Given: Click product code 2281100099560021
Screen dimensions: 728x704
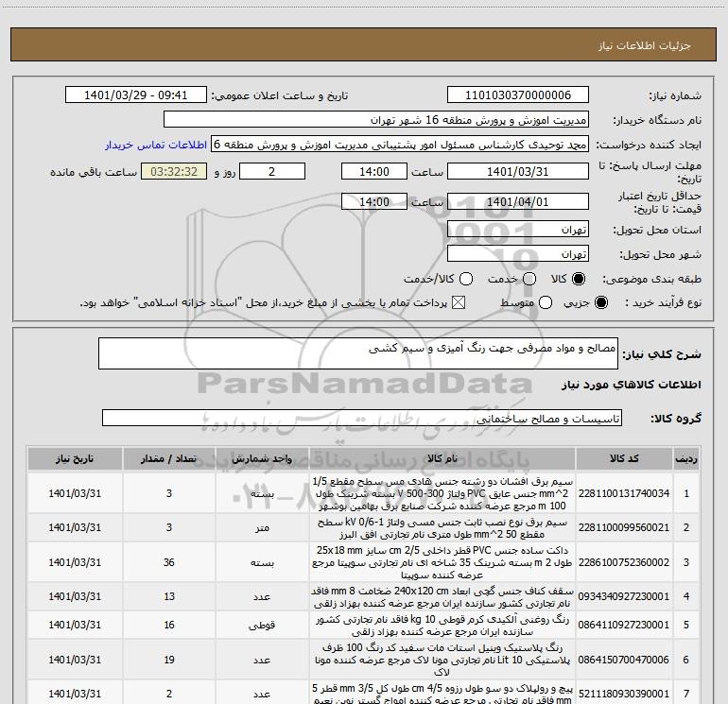Looking at the screenshot, I should 624,527.
